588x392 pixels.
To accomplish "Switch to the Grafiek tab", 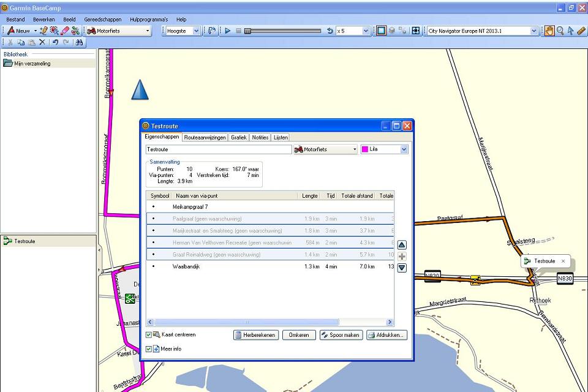I will click(238, 137).
